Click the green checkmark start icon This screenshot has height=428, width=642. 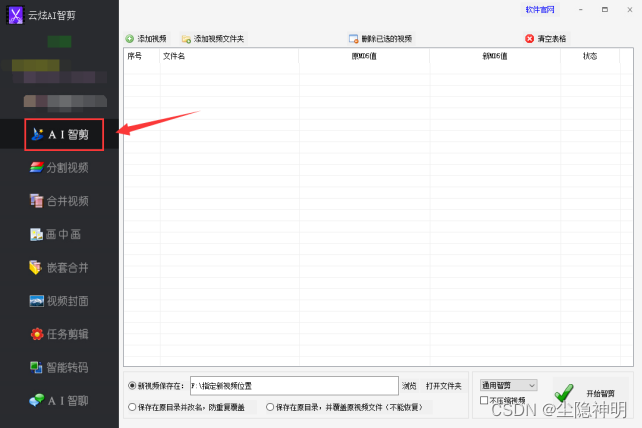[x=564, y=393]
